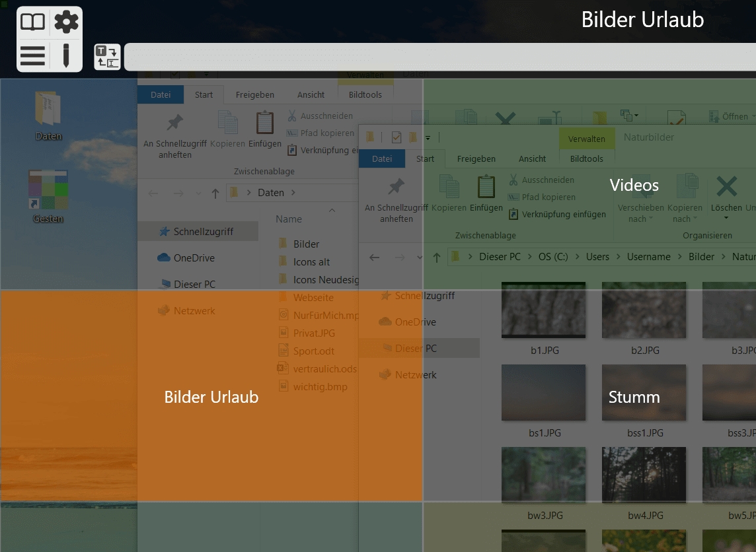Open the Gesten shortcut on the desktop
Screen dimensions: 756x552
click(x=48, y=197)
